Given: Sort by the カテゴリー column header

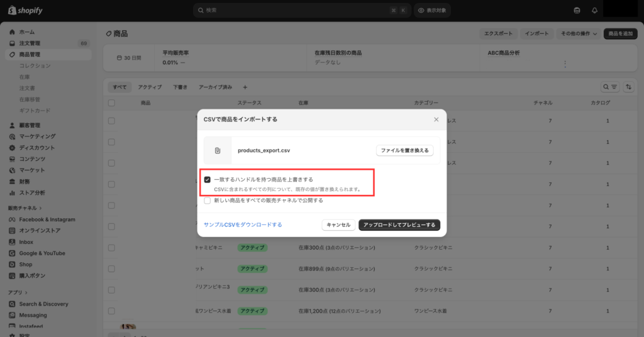Looking at the screenshot, I should tap(426, 103).
